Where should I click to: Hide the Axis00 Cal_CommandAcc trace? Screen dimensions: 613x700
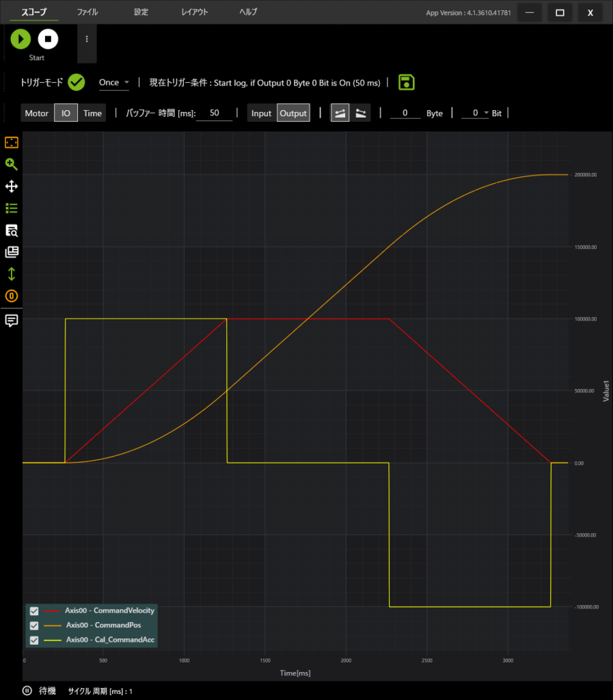pyautogui.click(x=34, y=641)
